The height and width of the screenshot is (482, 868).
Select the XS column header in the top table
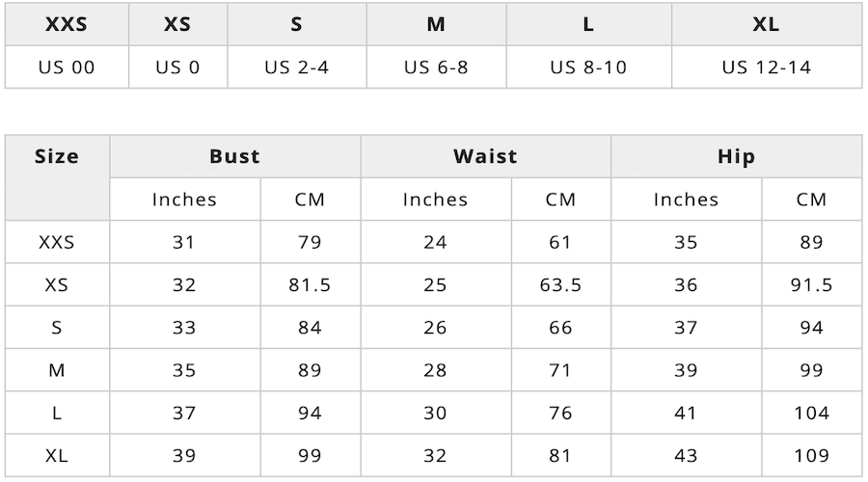coord(177,25)
